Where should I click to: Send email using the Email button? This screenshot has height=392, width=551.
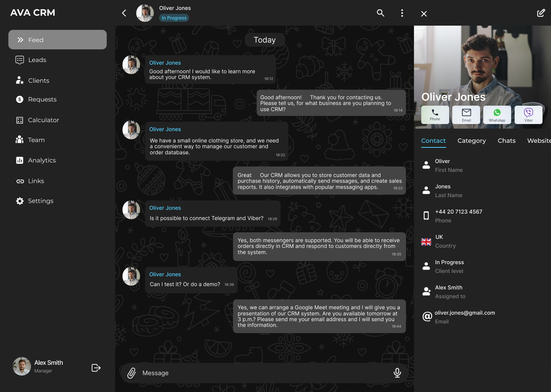[466, 114]
